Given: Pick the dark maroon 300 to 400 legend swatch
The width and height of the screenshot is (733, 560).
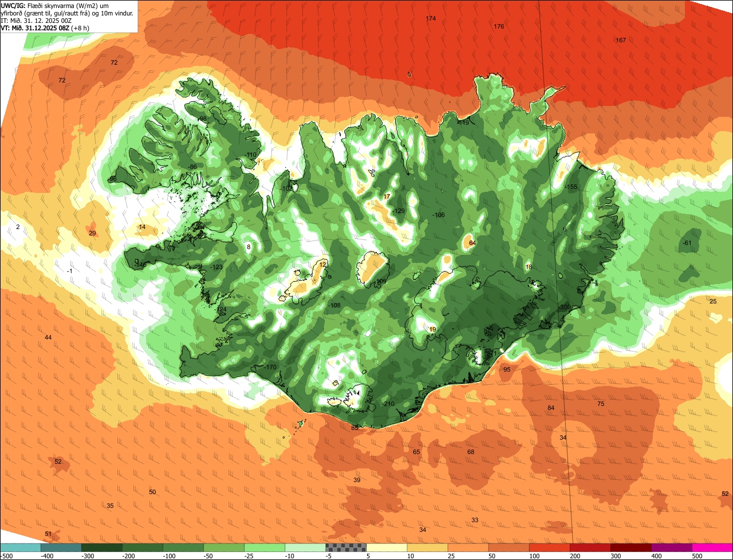Looking at the screenshot, I should point(630,547).
